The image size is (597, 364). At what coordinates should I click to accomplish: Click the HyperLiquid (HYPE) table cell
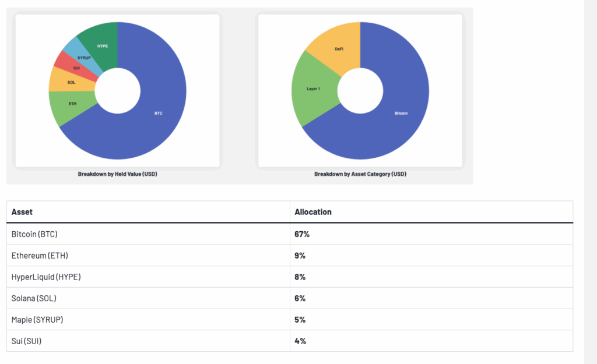pos(46,277)
